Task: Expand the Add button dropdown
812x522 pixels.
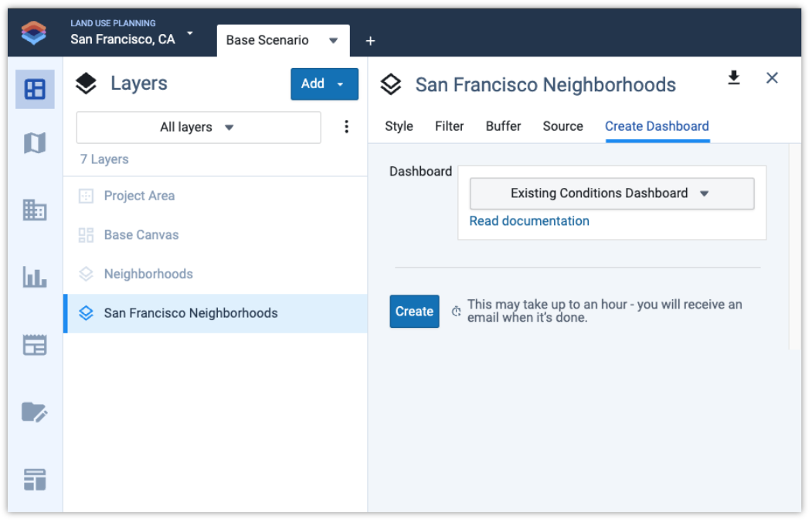Action: [x=340, y=84]
